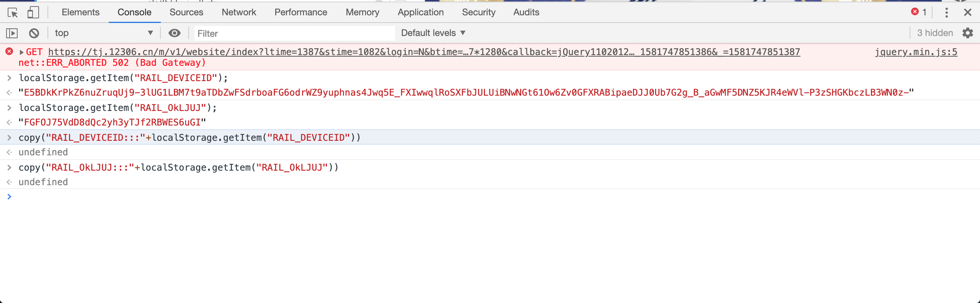Click the 3 hidden messages label
Screen dimensions: 980x303
pyautogui.click(x=934, y=33)
